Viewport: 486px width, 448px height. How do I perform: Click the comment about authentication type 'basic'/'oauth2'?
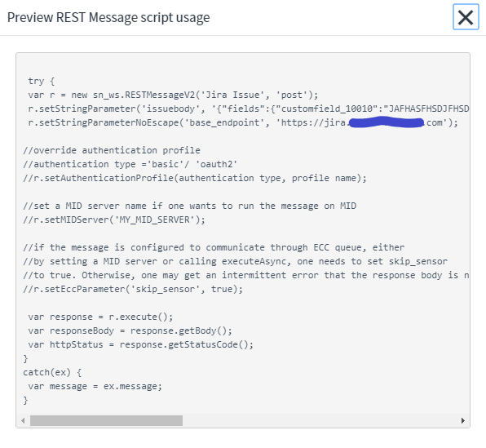(130, 165)
